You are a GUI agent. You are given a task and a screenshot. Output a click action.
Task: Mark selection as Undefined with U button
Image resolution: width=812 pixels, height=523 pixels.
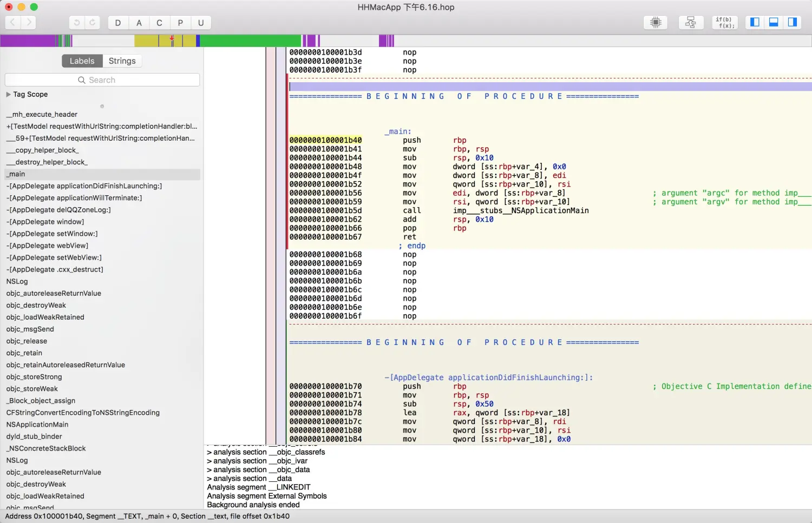tap(201, 23)
